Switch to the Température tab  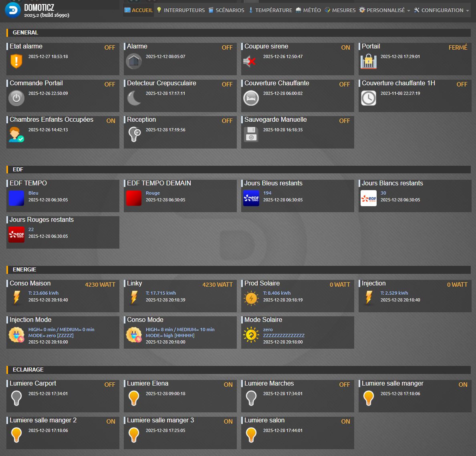coord(270,10)
